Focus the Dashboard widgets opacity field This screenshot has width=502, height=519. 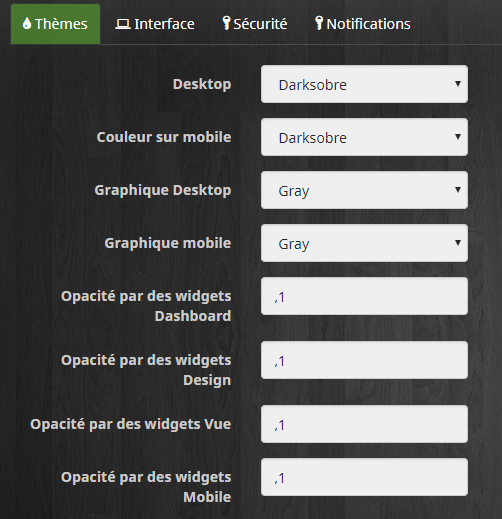(x=364, y=296)
